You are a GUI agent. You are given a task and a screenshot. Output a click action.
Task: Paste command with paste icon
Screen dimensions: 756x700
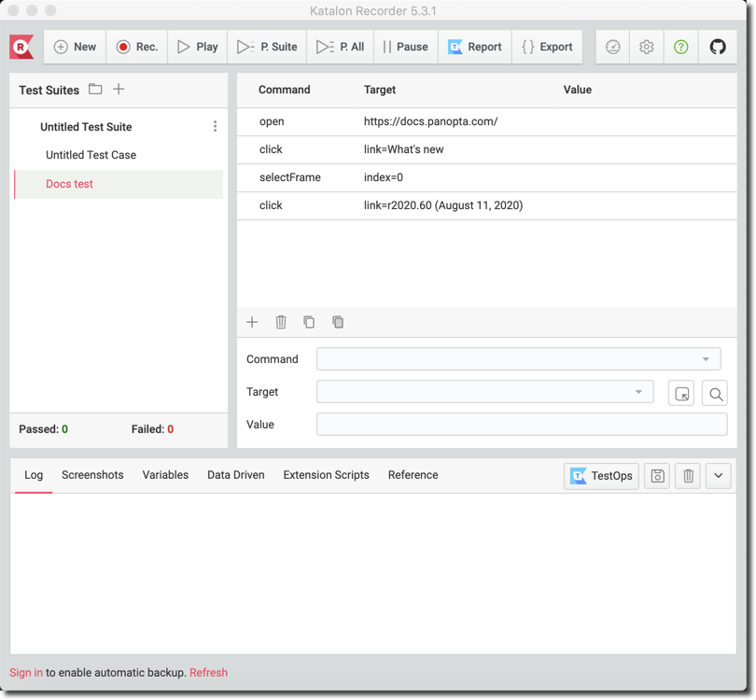point(338,322)
